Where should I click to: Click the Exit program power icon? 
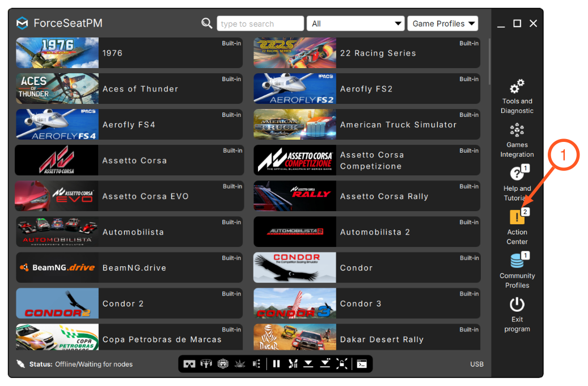pyautogui.click(x=517, y=304)
